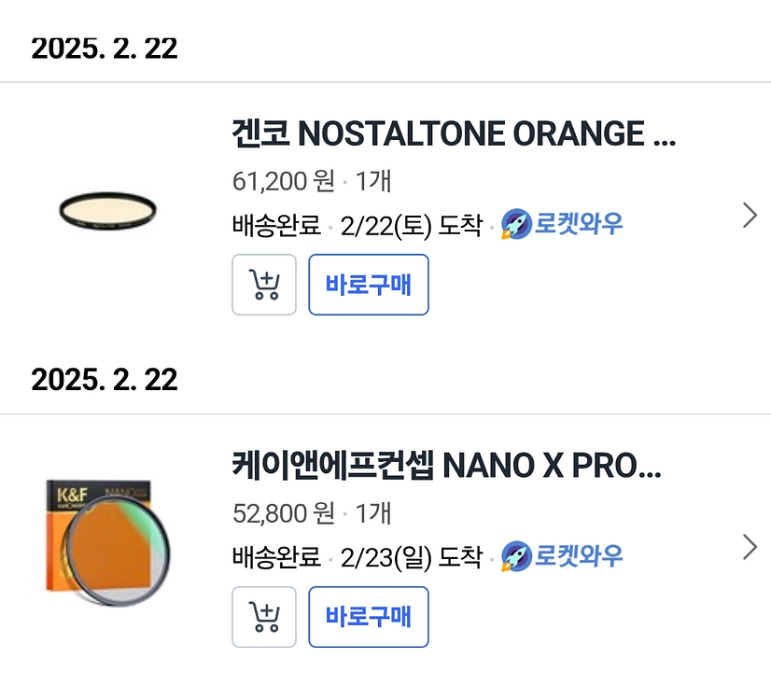Open the 겐코 NOSTALTONE ORANGE product title
This screenshot has width=771, height=700.
[x=453, y=134]
